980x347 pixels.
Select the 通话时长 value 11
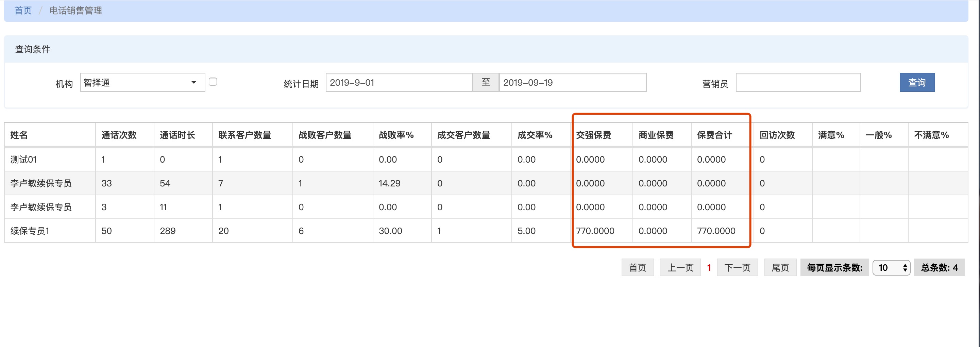163,207
